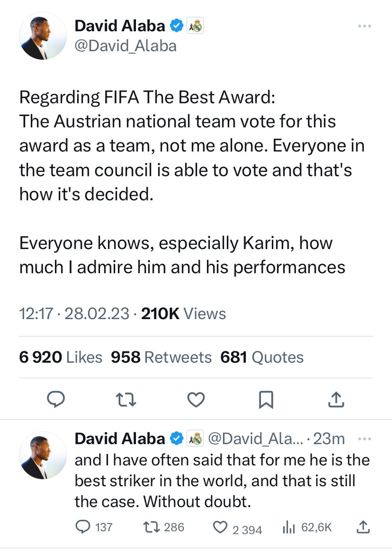Open more options on the reply tweet
This screenshot has height=552, width=392.
(365, 439)
